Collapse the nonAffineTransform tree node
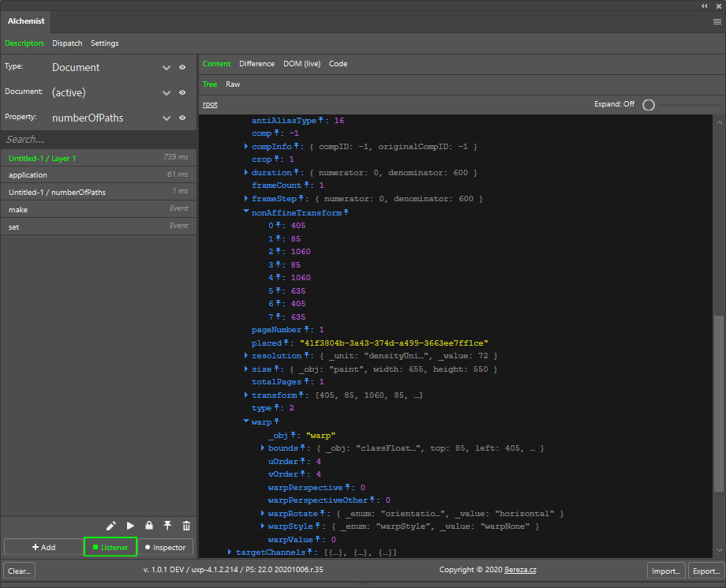The height and width of the screenshot is (588, 726). coord(245,212)
